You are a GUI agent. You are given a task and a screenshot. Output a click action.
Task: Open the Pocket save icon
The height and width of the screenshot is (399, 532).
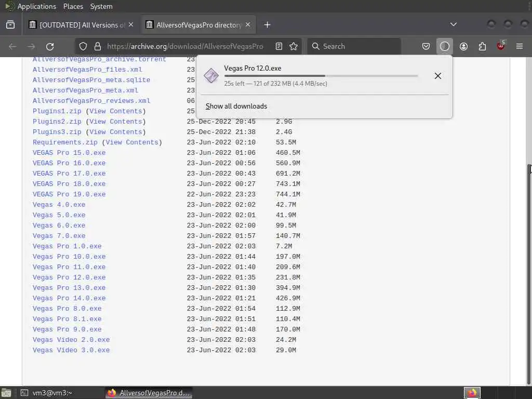pos(426,46)
